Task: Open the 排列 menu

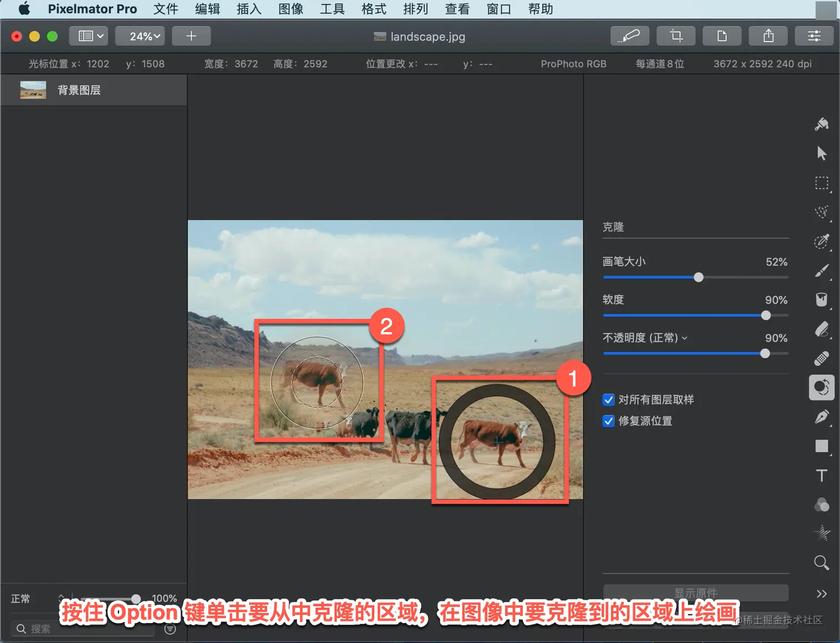Action: [x=416, y=9]
